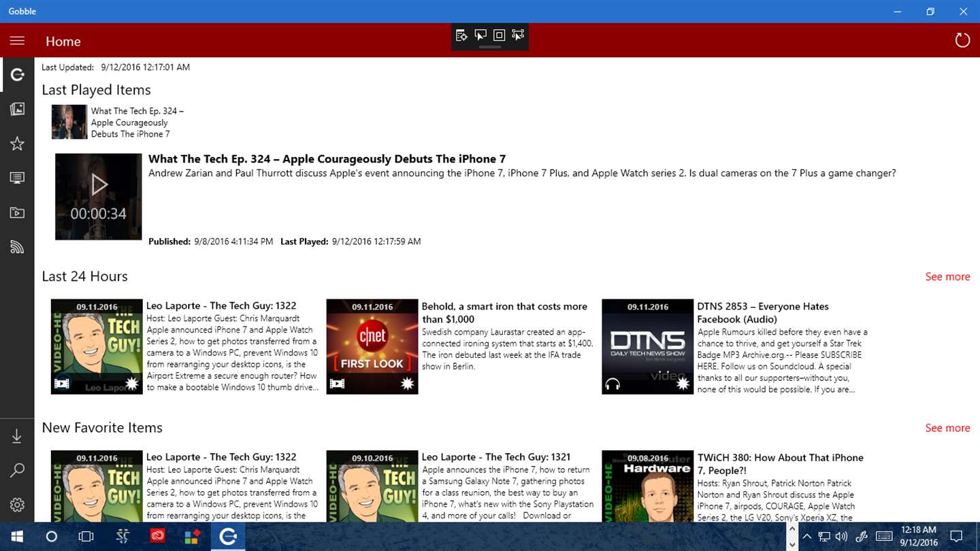Open the image gallery icon in sidebar
The height and width of the screenshot is (551, 980).
(x=17, y=109)
